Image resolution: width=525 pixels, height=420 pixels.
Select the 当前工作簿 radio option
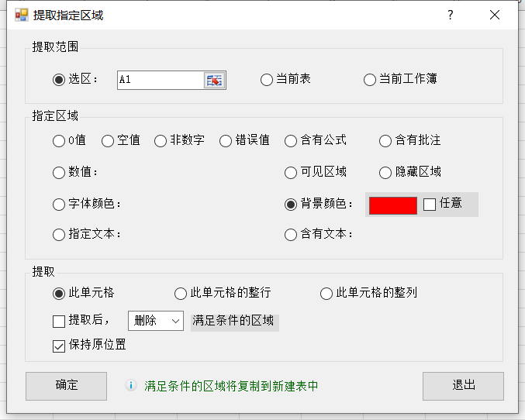click(x=370, y=80)
